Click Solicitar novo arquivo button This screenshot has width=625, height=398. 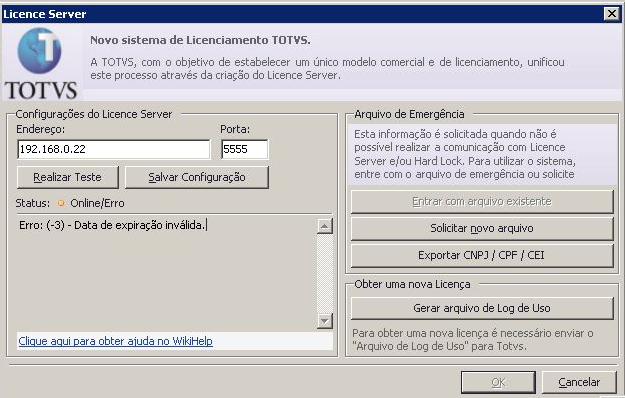tap(482, 228)
